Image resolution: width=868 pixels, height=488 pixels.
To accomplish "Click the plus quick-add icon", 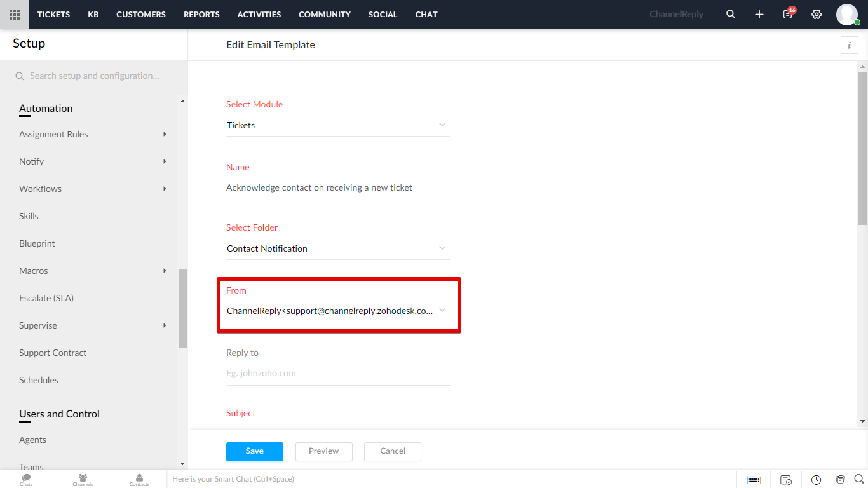I will coord(759,14).
